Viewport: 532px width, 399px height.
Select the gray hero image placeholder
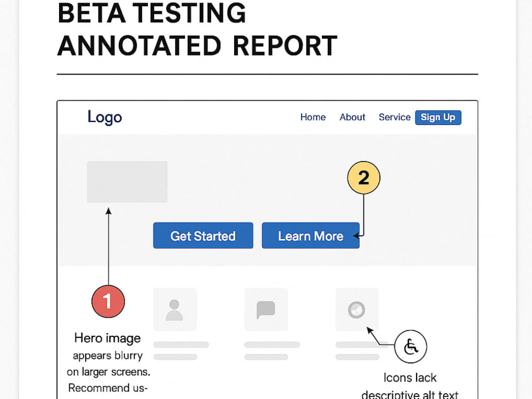tap(127, 182)
